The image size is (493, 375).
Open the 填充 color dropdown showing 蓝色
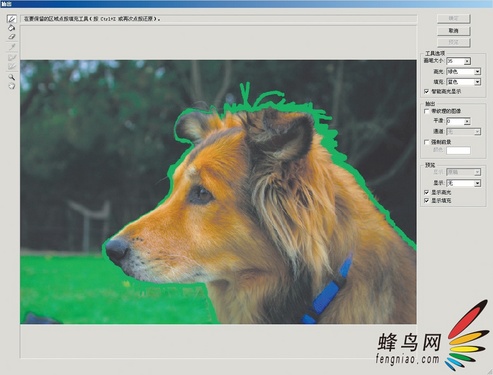tap(463, 82)
